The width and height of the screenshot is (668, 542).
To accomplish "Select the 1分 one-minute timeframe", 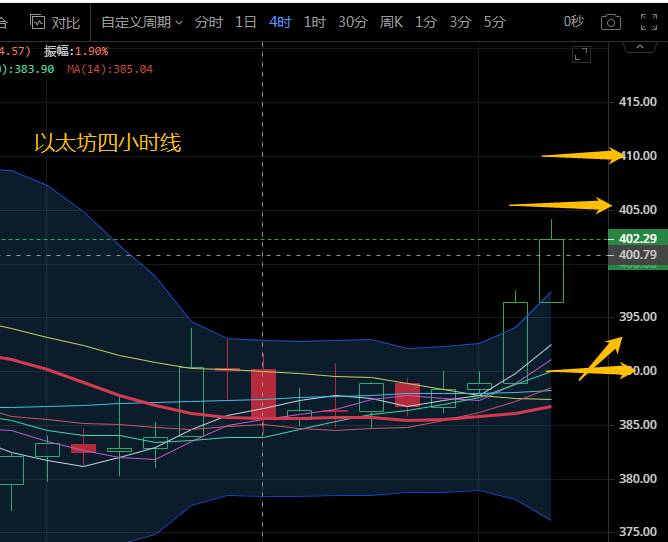I will point(426,22).
